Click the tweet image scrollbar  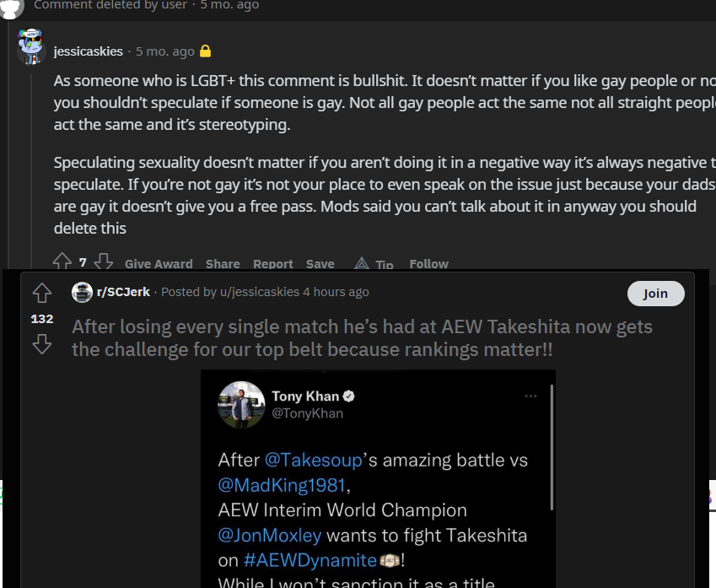(x=552, y=447)
